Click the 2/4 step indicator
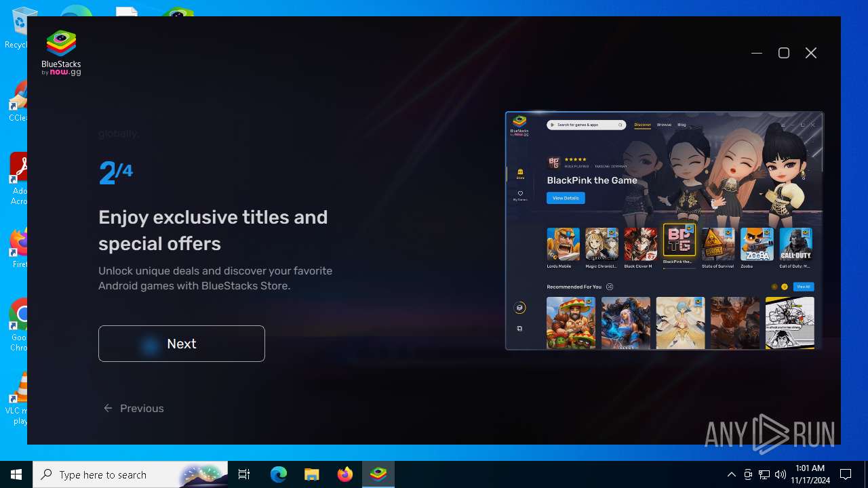The width and height of the screenshot is (868, 488). 115,174
